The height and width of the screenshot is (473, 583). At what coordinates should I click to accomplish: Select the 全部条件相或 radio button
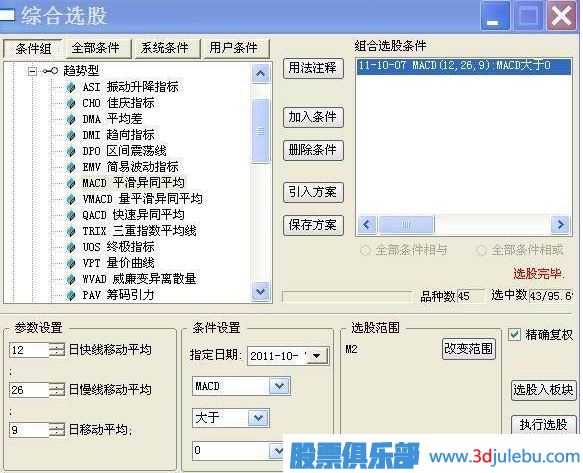click(x=481, y=250)
